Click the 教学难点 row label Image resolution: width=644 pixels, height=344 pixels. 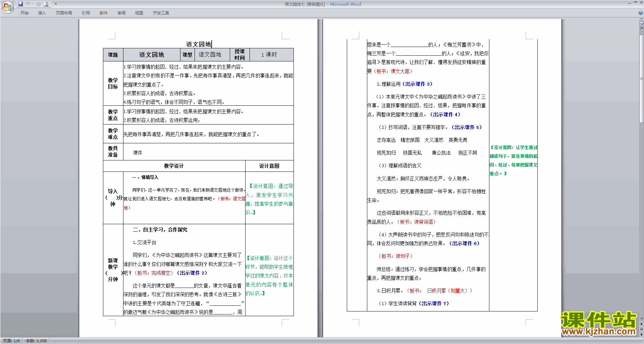tap(113, 134)
